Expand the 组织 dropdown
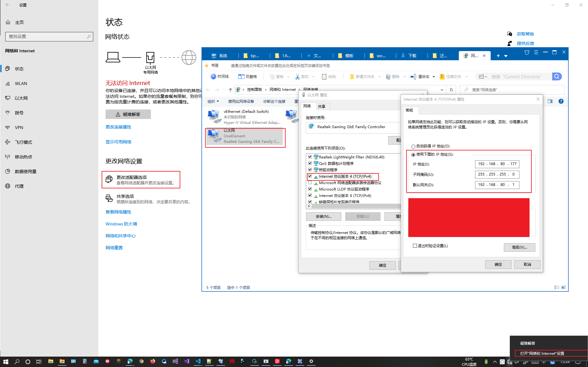This screenshot has width=588, height=367. [x=213, y=101]
